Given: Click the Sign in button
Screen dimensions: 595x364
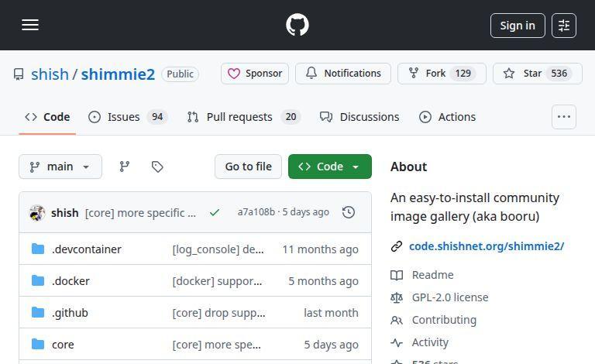Looking at the screenshot, I should click(x=518, y=26).
